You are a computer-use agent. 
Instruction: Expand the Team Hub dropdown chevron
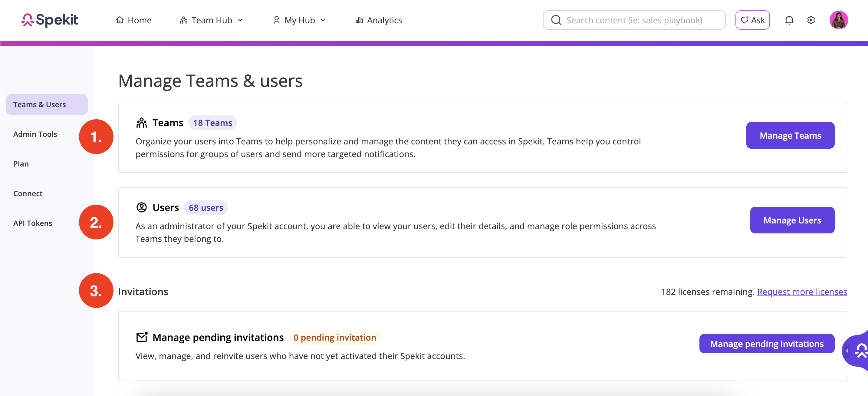click(x=241, y=20)
